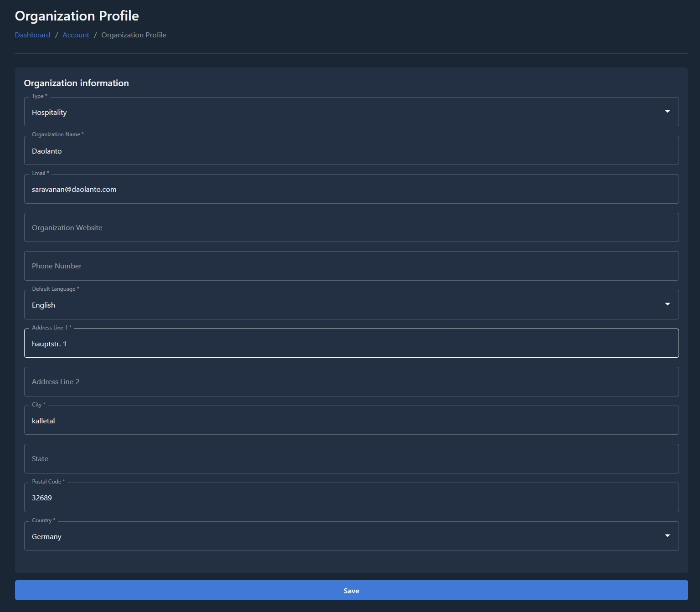The height and width of the screenshot is (612, 700).
Task: Click into the Email input field
Action: [x=351, y=189]
